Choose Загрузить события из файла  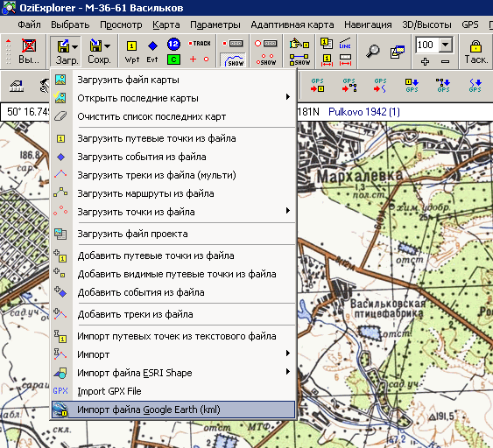click(173, 157)
